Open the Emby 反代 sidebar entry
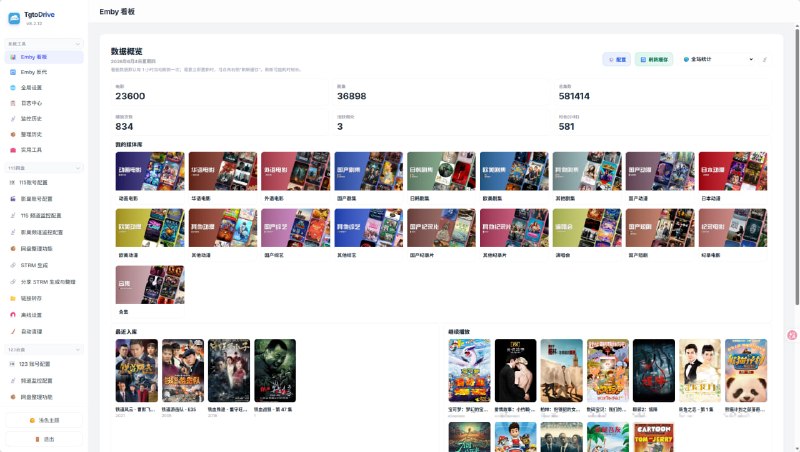This screenshot has height=452, width=800. point(44,72)
